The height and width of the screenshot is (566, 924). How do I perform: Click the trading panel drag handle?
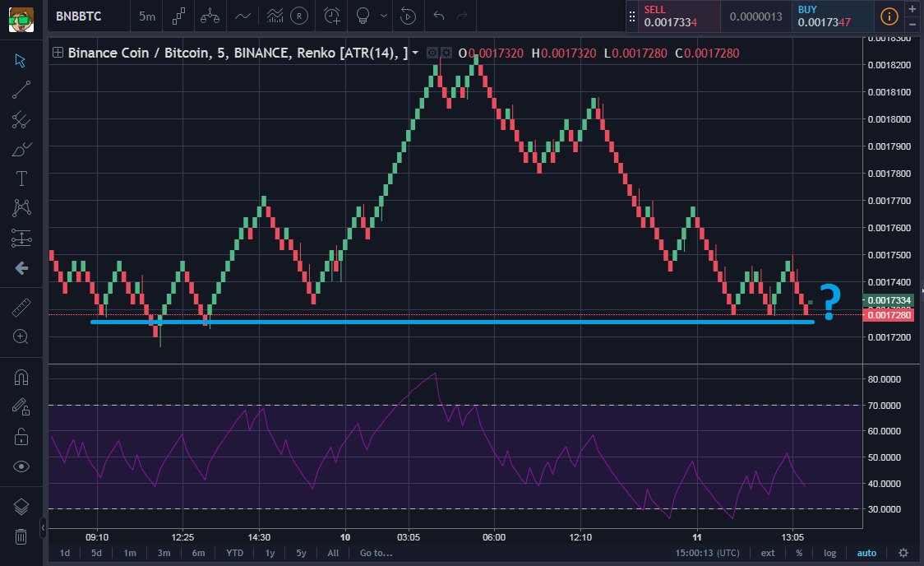coord(631,16)
